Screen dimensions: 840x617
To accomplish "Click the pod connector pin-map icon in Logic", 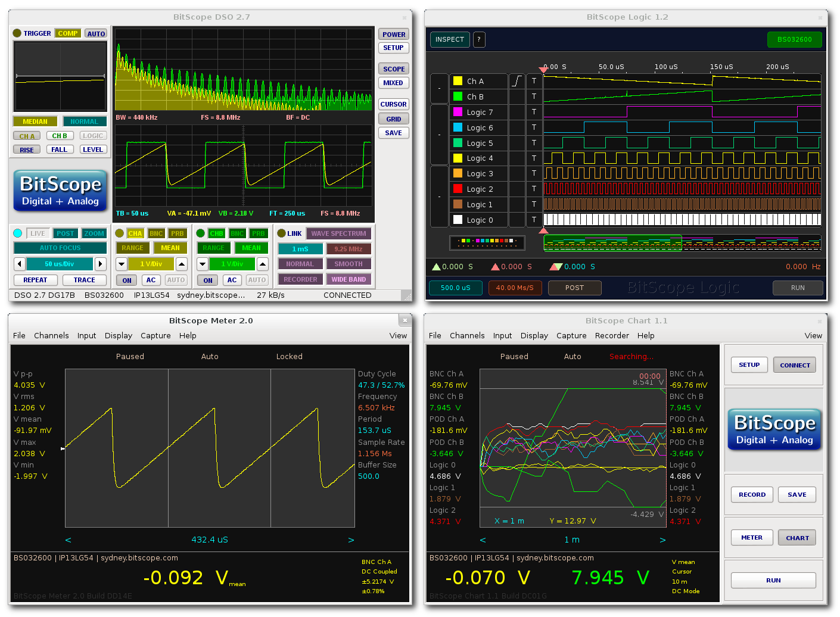I will coord(487,242).
